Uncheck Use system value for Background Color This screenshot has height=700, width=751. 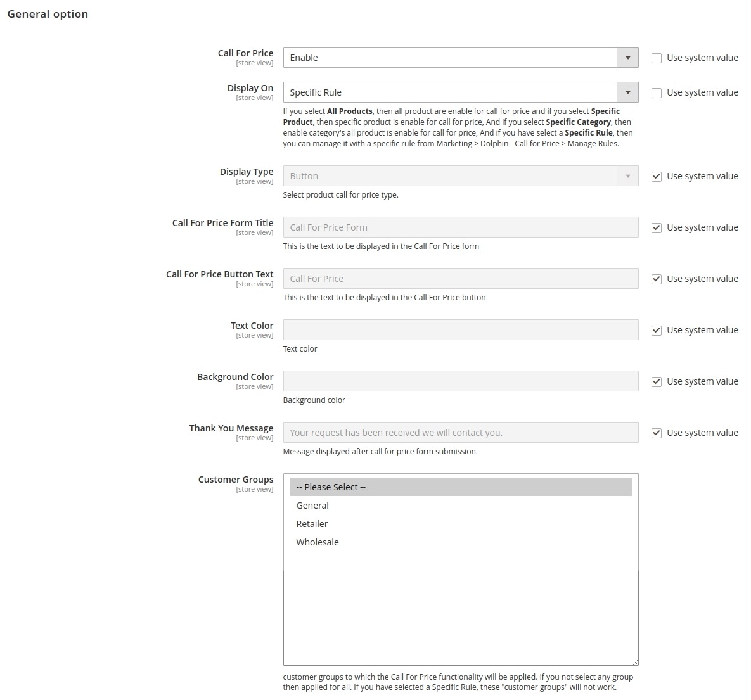point(657,382)
